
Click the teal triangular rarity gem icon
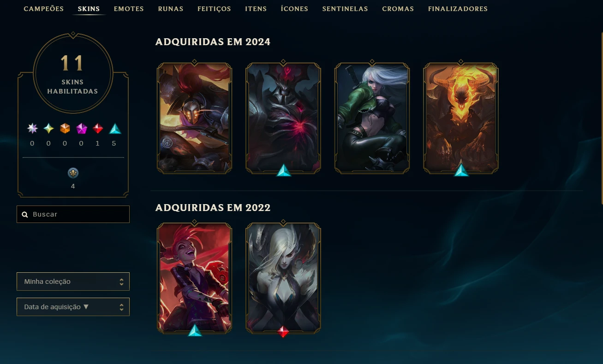(115, 129)
